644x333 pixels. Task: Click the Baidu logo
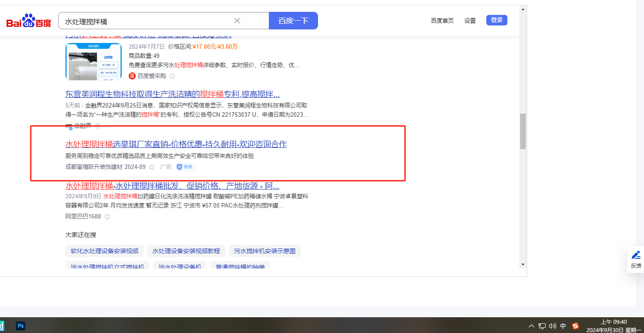[x=29, y=21]
